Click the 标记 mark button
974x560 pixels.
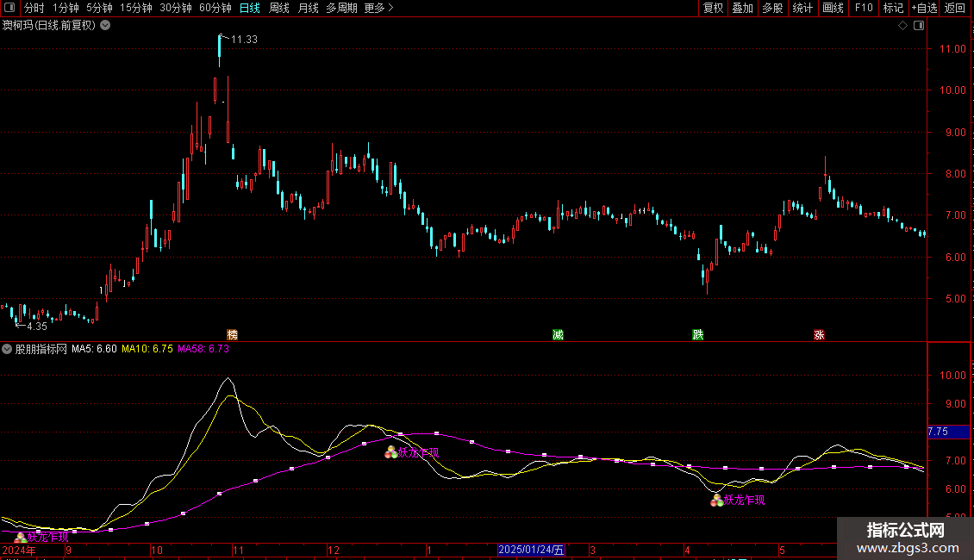[x=893, y=8]
